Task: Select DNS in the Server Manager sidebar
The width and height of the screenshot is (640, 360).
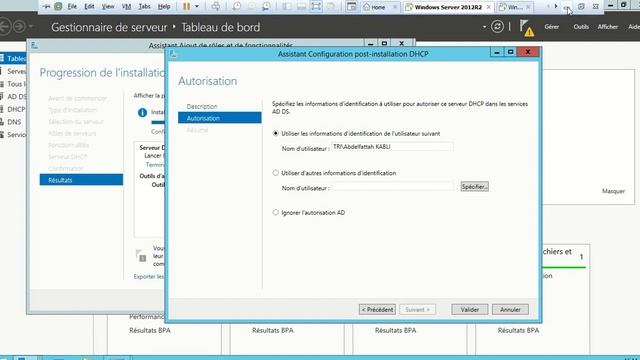Action: [13, 122]
